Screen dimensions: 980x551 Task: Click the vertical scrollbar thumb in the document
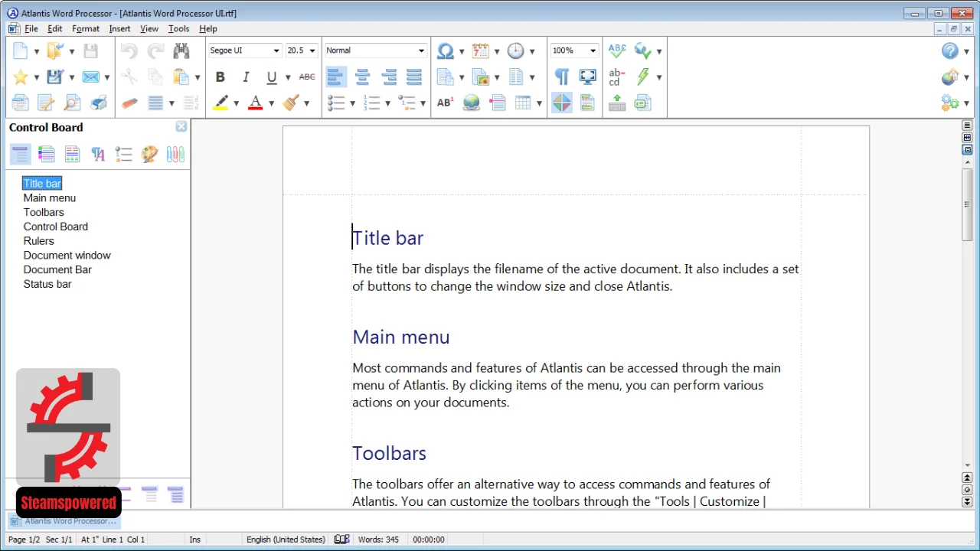click(x=968, y=205)
